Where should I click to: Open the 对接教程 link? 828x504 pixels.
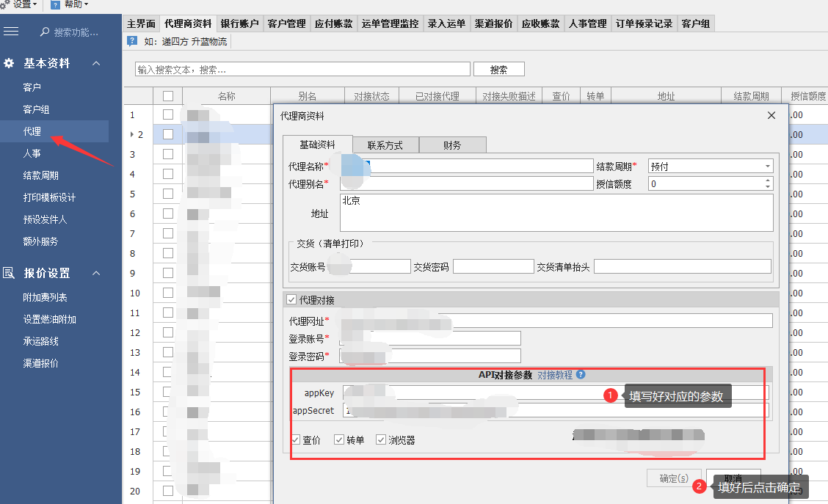pyautogui.click(x=555, y=374)
